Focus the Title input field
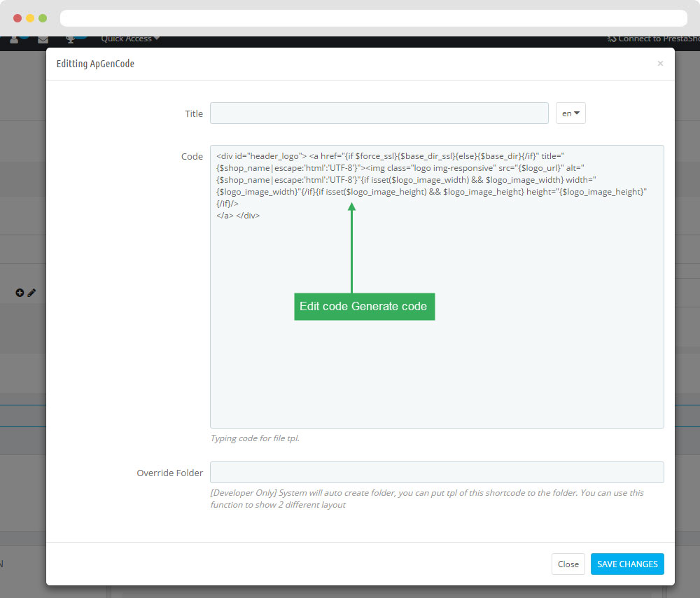The height and width of the screenshot is (598, 700). click(x=379, y=113)
